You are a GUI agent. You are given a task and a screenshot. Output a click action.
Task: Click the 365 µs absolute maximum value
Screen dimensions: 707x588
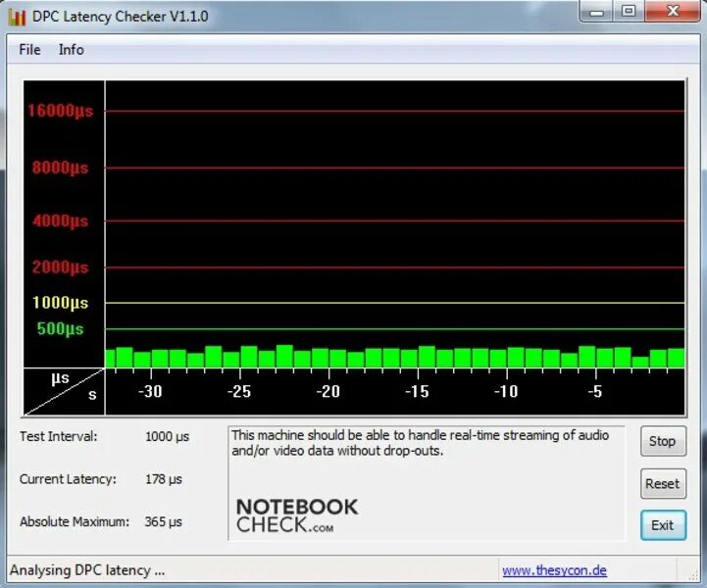(x=163, y=521)
